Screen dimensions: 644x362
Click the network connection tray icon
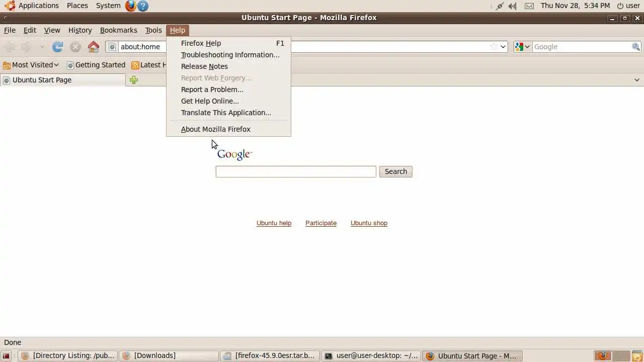(499, 6)
